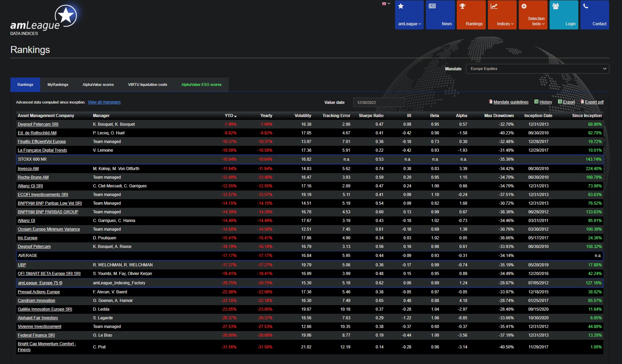
Task: Open Ossiam Europe Minimum Variance link
Action: 49,229
